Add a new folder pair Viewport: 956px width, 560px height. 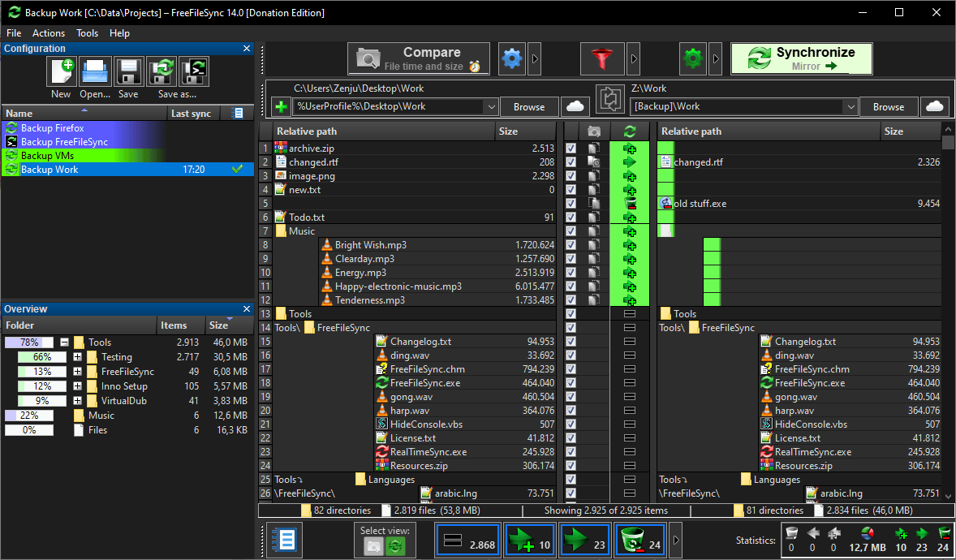click(281, 107)
